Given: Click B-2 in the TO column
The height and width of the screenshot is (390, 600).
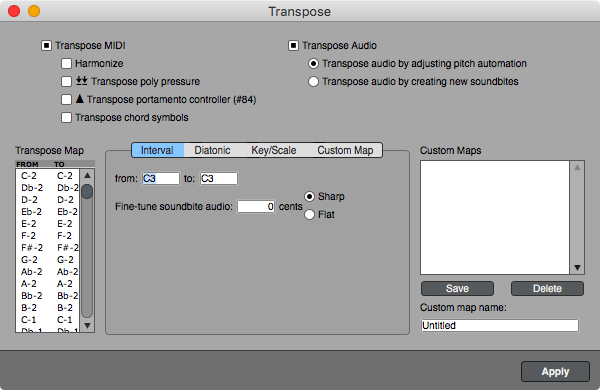Looking at the screenshot, I should pos(65,308).
